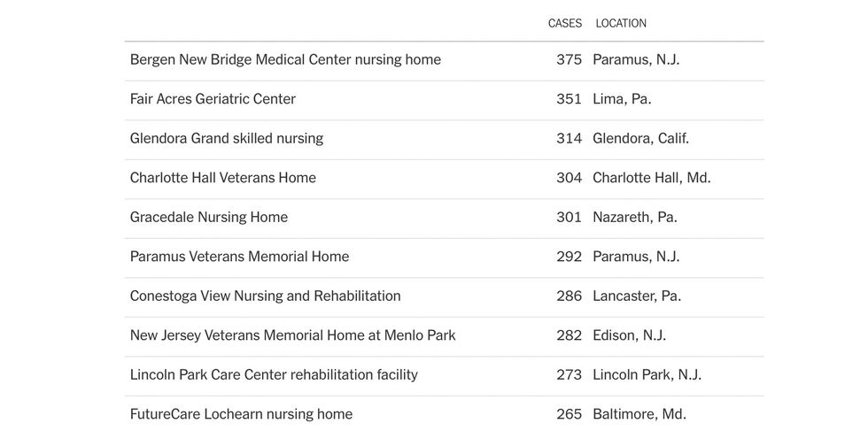Click the 375 cases value

(569, 60)
